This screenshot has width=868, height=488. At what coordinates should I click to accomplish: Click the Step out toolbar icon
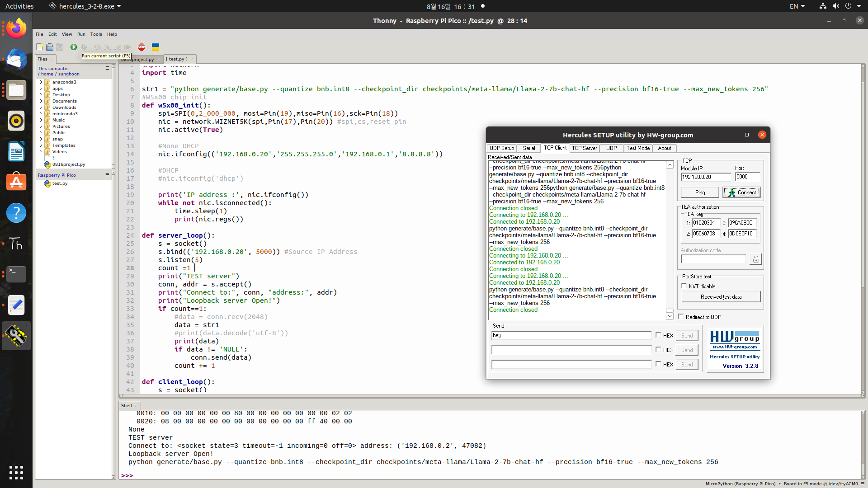[x=118, y=47]
